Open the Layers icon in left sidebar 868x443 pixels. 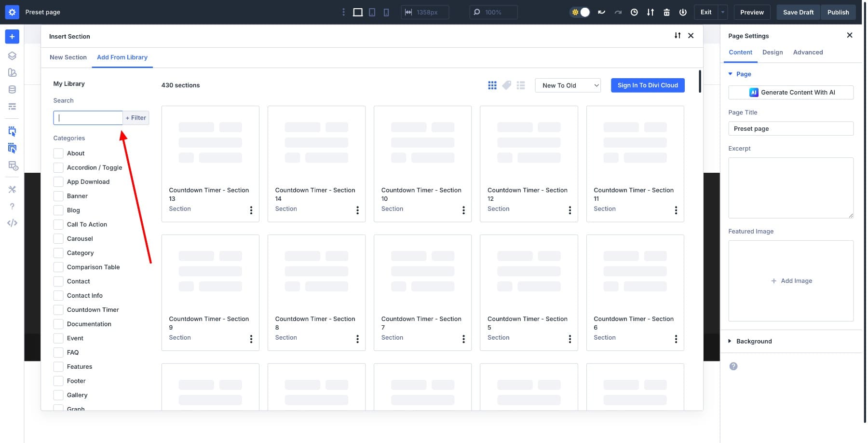(12, 56)
